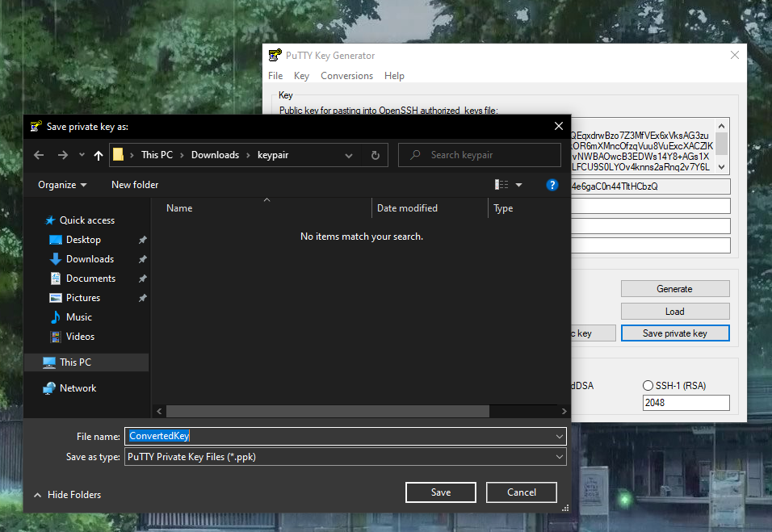772x532 pixels.
Task: Sort by Date modified column
Action: point(407,208)
